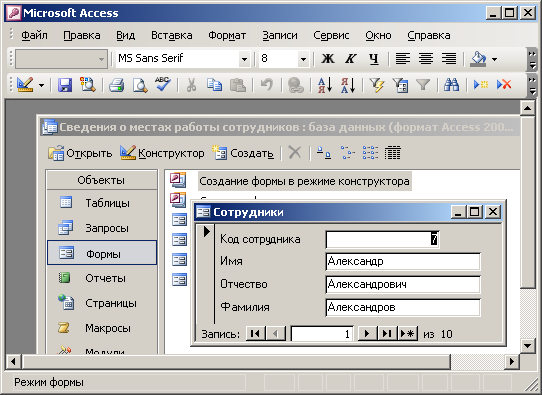Open the Fill color dropdown arrow
The height and width of the screenshot is (395, 542).
coord(495,59)
